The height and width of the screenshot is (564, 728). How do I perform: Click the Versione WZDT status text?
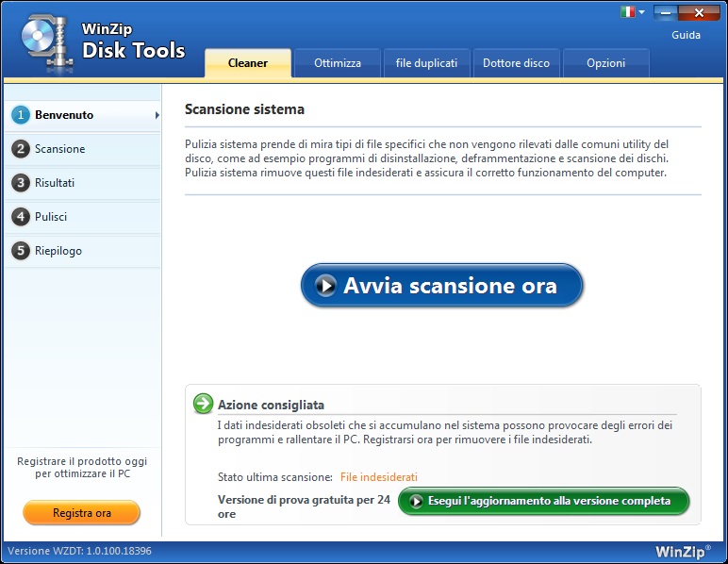coord(79,551)
